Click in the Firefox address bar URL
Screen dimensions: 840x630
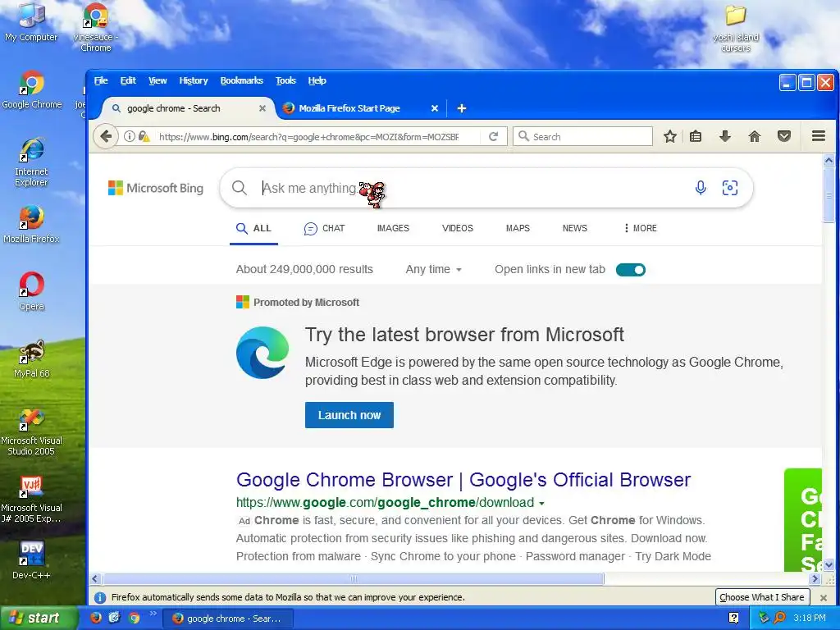click(308, 137)
